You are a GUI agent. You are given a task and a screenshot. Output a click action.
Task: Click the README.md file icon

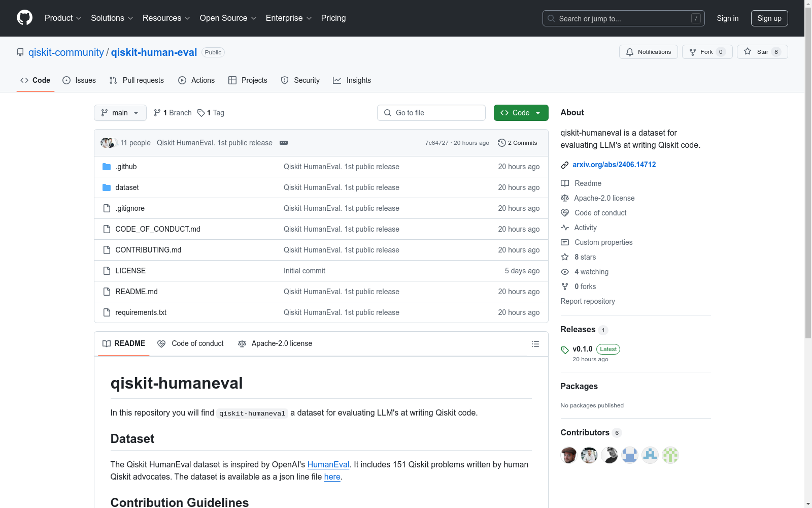pos(107,292)
